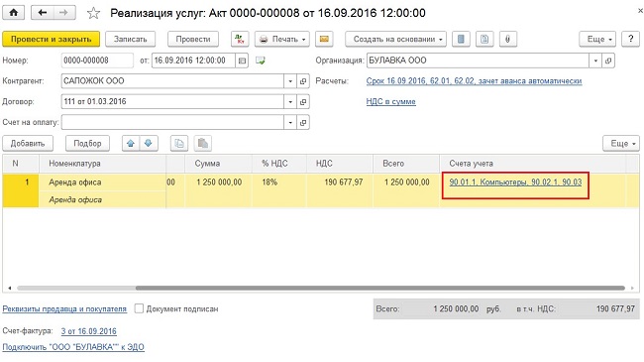The height and width of the screenshot is (362, 644).
Task: Open the Печать dropdown menu
Action: pos(281,39)
